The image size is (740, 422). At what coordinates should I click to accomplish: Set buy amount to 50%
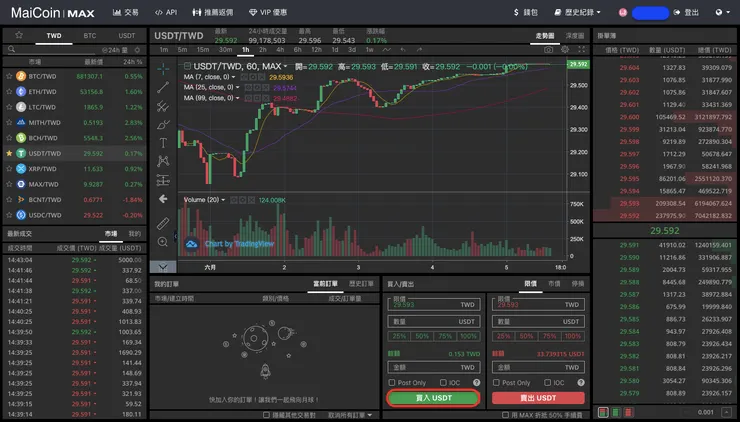point(422,336)
